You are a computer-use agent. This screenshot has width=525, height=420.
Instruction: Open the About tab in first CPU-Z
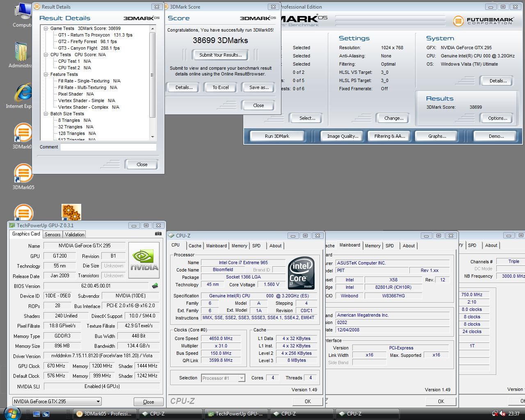[275, 246]
